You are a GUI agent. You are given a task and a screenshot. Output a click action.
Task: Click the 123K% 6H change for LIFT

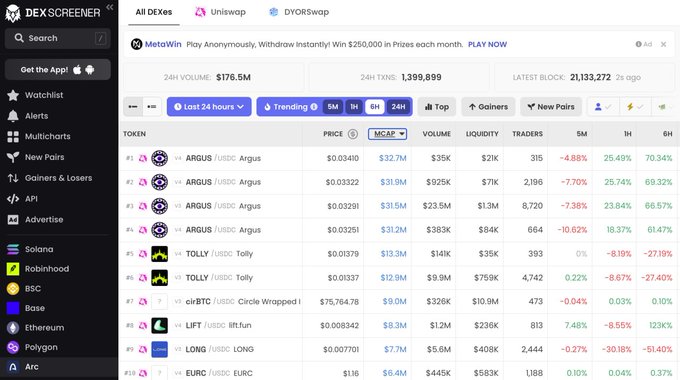(x=660, y=325)
